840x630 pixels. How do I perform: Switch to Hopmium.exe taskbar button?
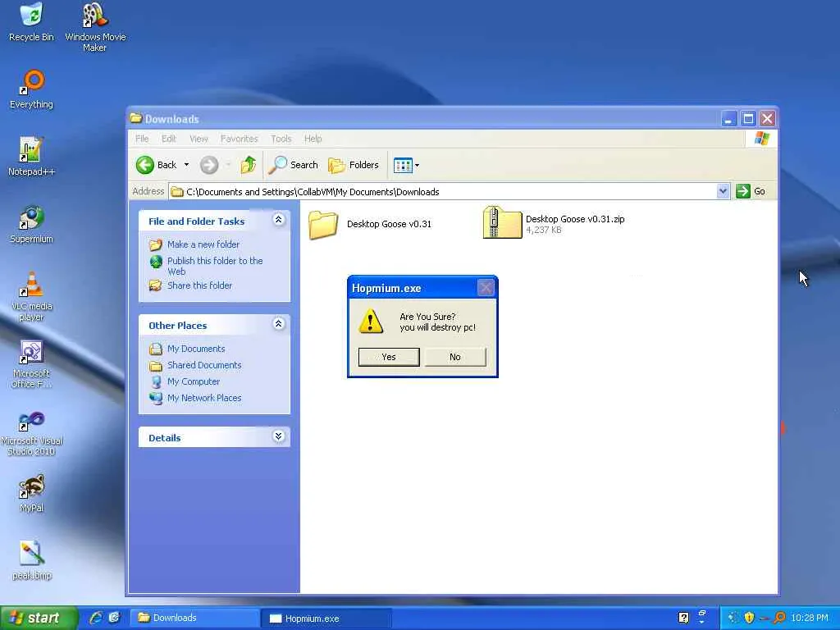pos(326,619)
